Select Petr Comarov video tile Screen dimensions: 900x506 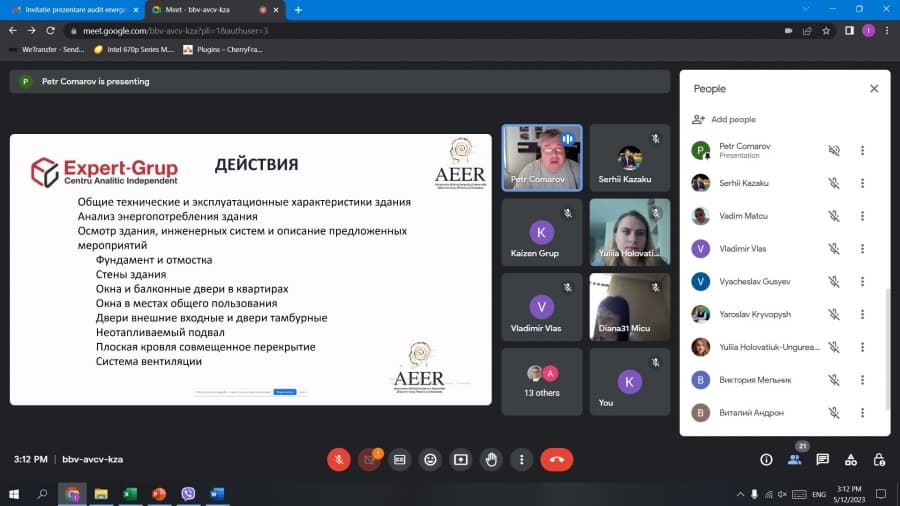coord(542,158)
